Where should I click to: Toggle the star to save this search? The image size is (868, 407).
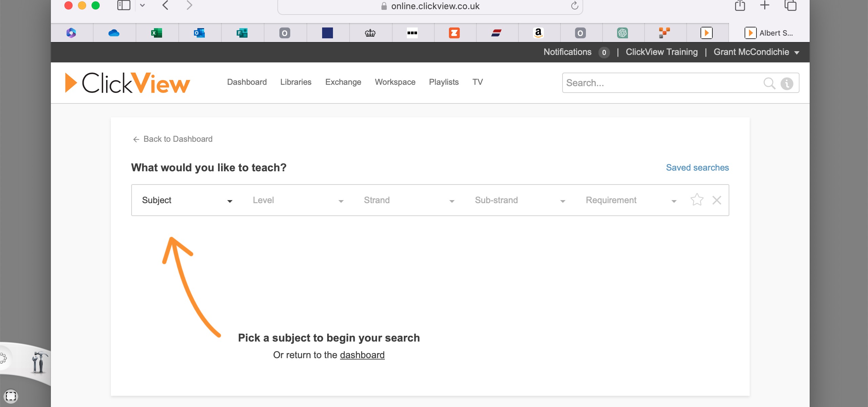point(697,200)
